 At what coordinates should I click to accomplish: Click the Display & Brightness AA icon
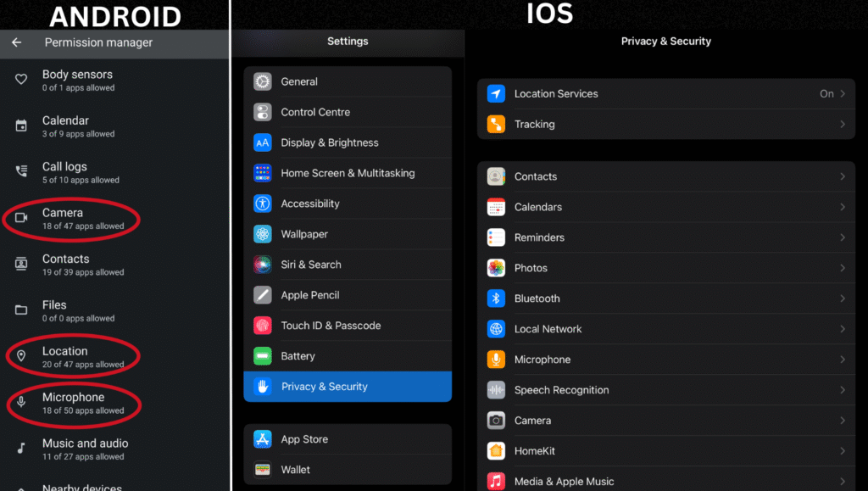(x=263, y=142)
